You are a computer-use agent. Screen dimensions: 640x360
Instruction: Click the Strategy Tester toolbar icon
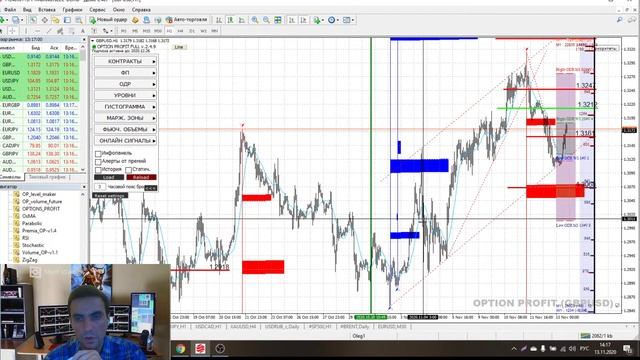79,20
